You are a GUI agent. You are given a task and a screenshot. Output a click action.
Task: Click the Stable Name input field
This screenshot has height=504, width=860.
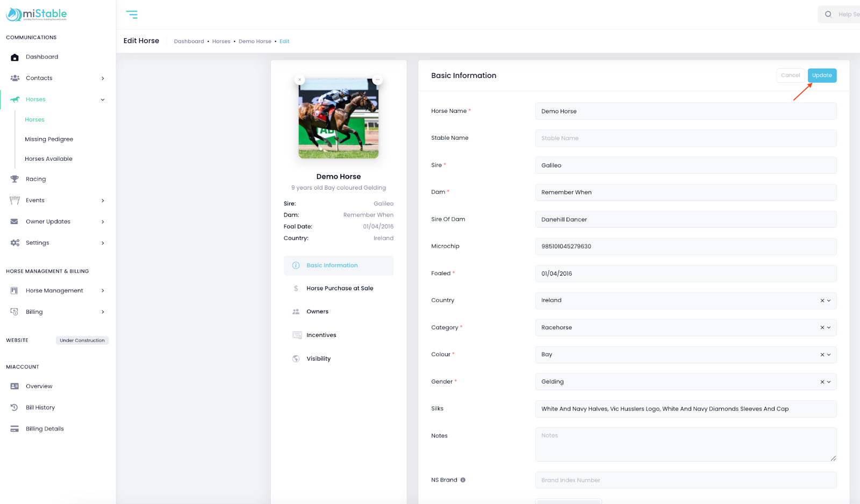pos(685,138)
